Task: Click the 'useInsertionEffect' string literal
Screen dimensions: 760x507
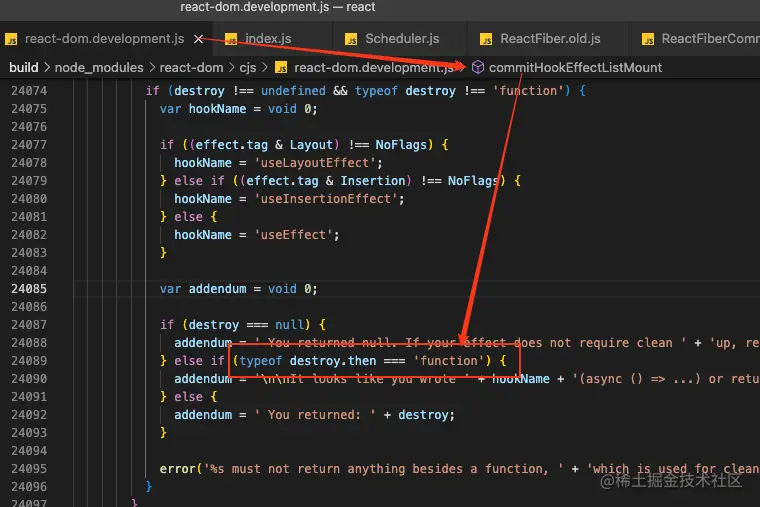Action: 326,199
